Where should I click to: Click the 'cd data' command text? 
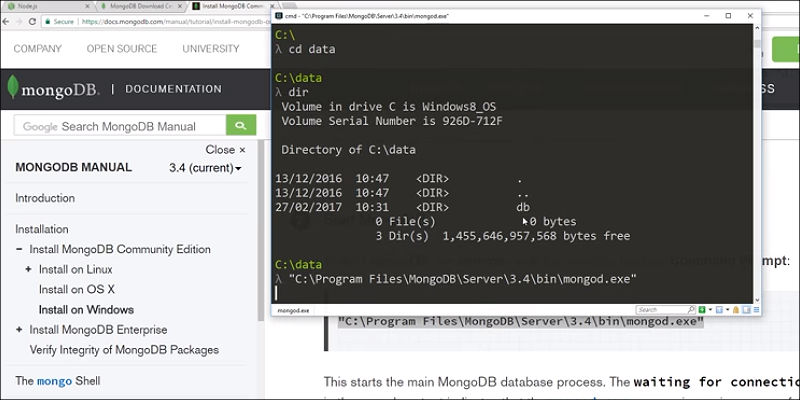pyautogui.click(x=312, y=49)
